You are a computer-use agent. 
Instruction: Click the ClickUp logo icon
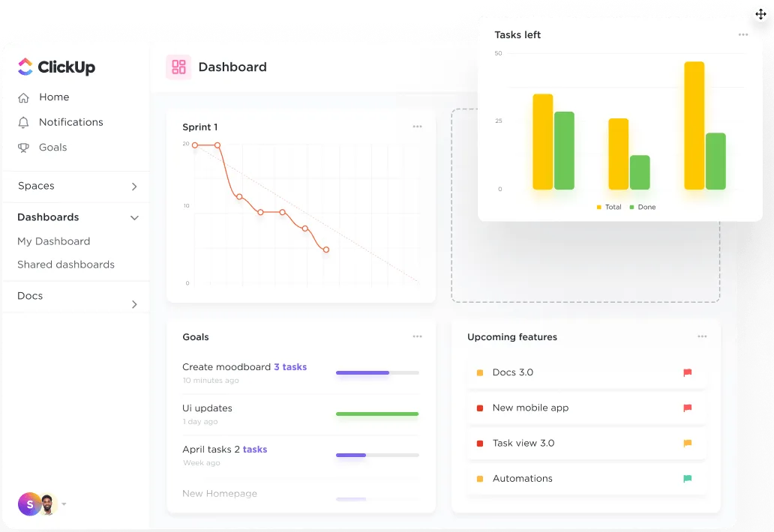point(25,67)
